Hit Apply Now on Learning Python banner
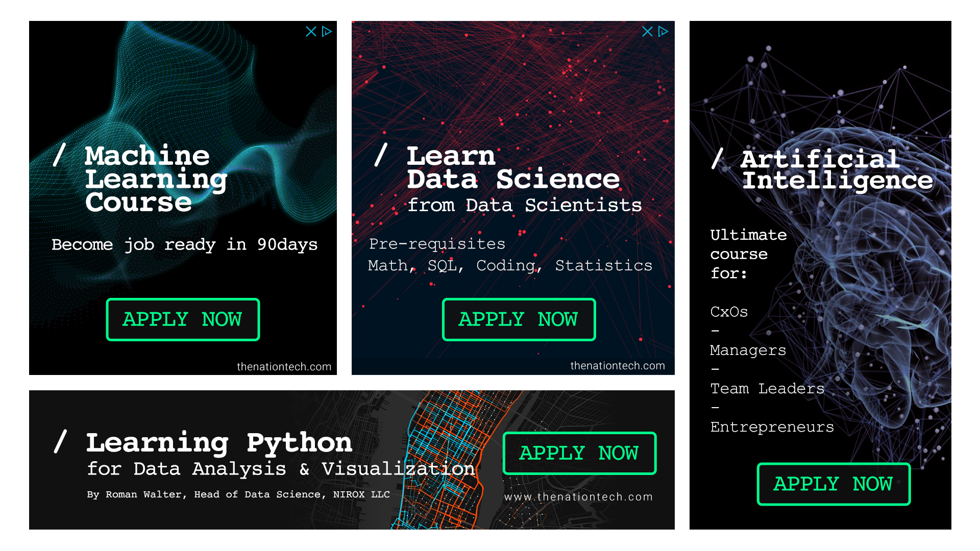The height and width of the screenshot is (551, 980). [x=579, y=453]
